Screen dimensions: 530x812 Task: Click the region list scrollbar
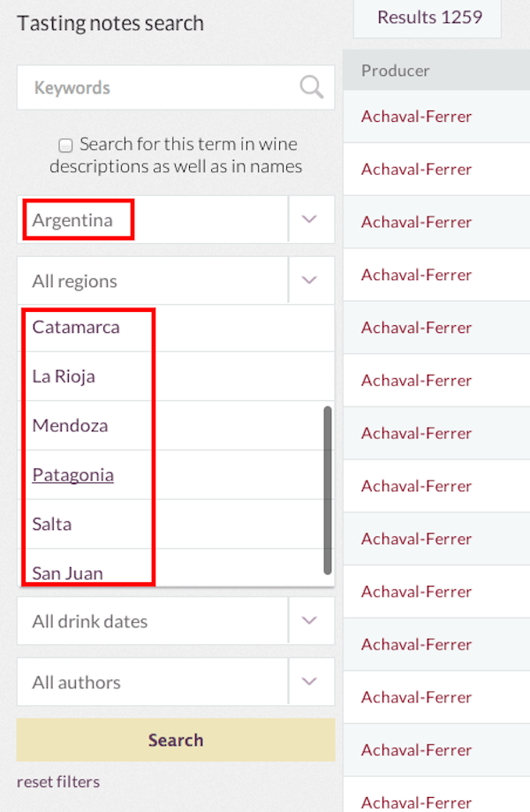pyautogui.click(x=328, y=489)
